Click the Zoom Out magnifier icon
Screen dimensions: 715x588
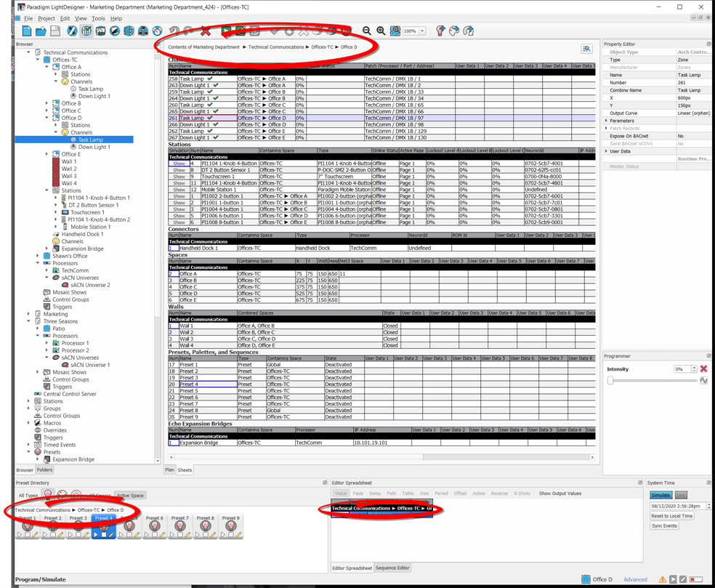(367, 31)
